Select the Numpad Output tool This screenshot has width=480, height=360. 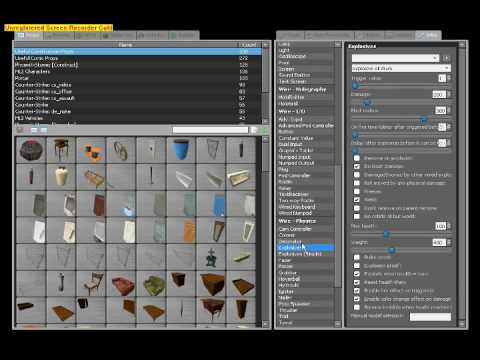tap(305, 163)
